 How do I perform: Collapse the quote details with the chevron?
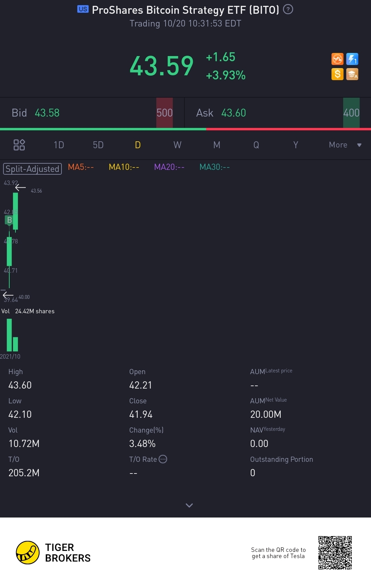click(x=189, y=505)
